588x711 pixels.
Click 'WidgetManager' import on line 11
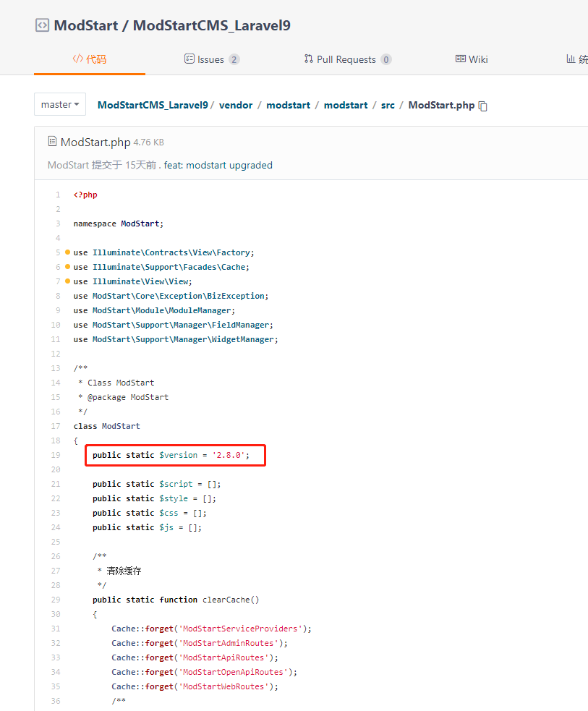tap(242, 339)
